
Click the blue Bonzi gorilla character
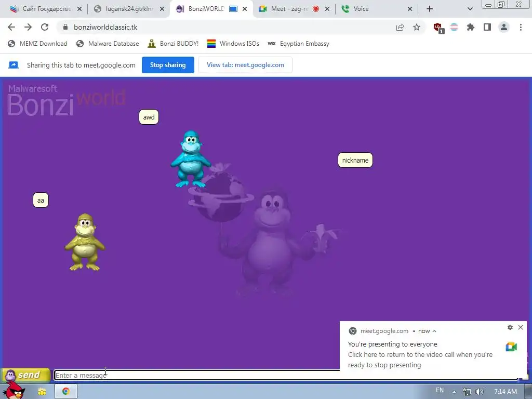[190, 159]
